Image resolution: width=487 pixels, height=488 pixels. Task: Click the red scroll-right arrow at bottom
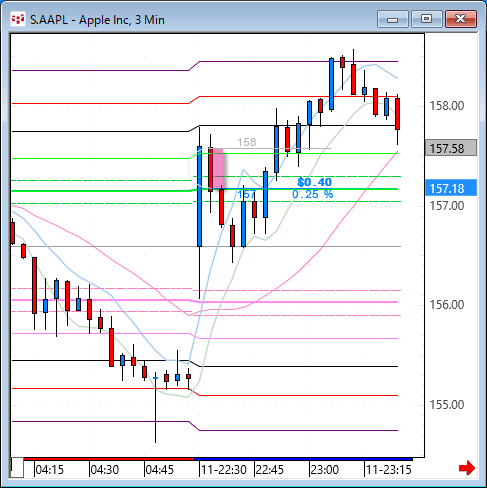pos(467,468)
